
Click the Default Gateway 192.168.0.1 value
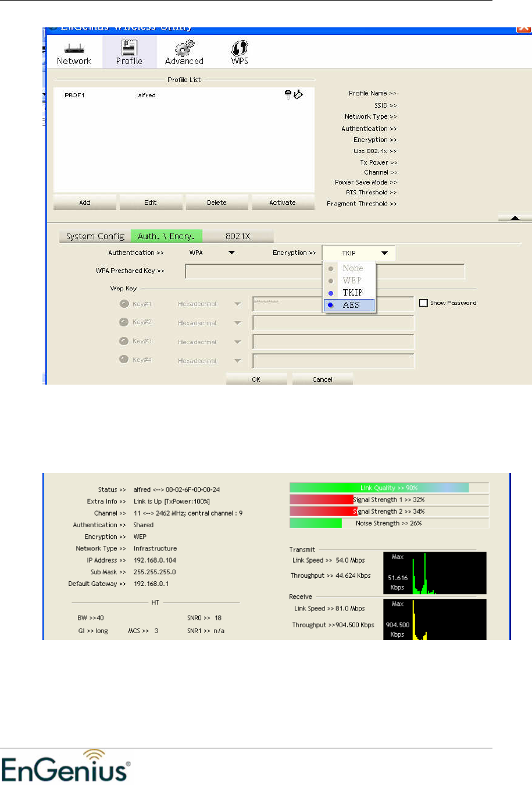tap(151, 584)
